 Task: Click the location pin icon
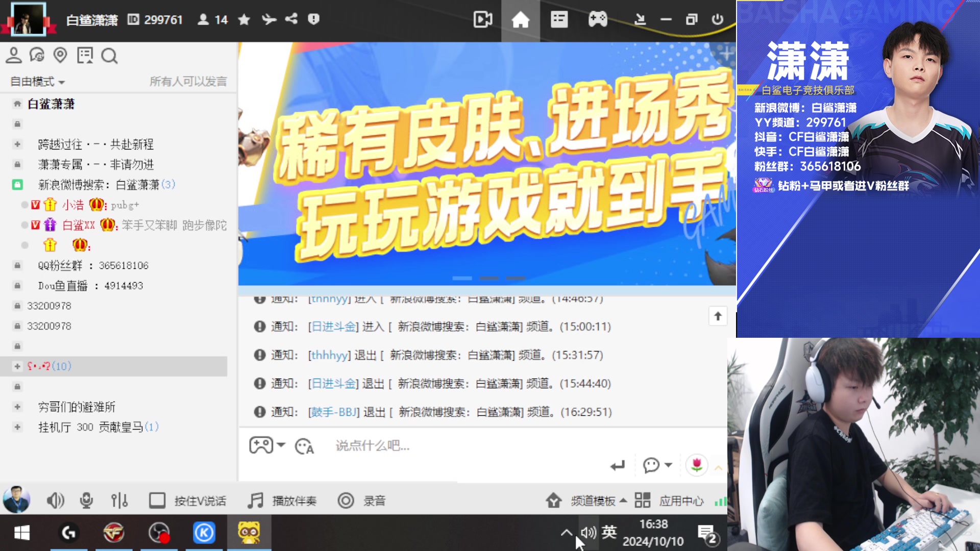[60, 55]
